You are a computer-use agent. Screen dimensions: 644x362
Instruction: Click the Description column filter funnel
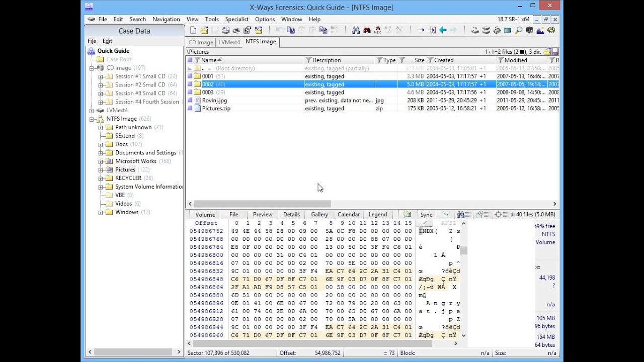pyautogui.click(x=308, y=60)
